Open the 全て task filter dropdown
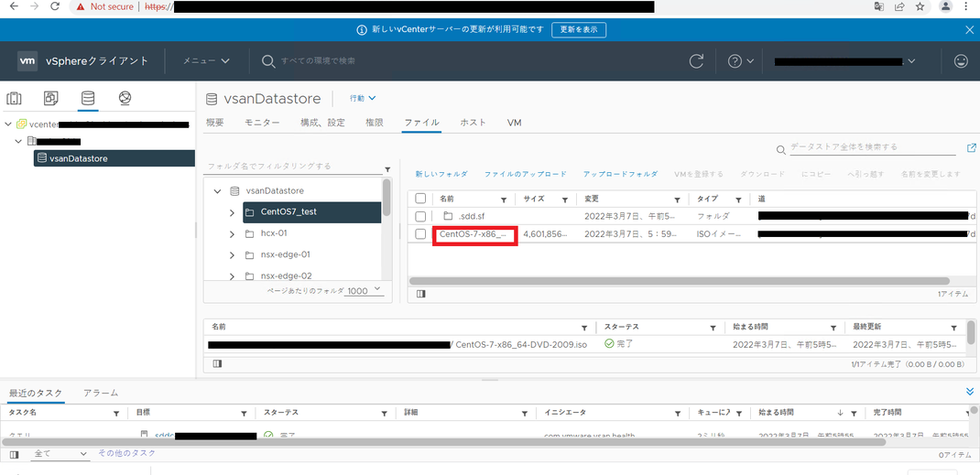Screen dimensions: 980x475 (60, 454)
